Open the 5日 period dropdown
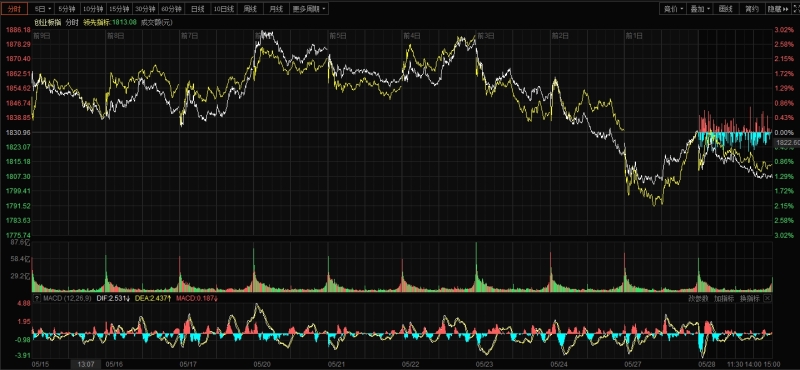This screenshot has width=800, height=370. coord(42,9)
